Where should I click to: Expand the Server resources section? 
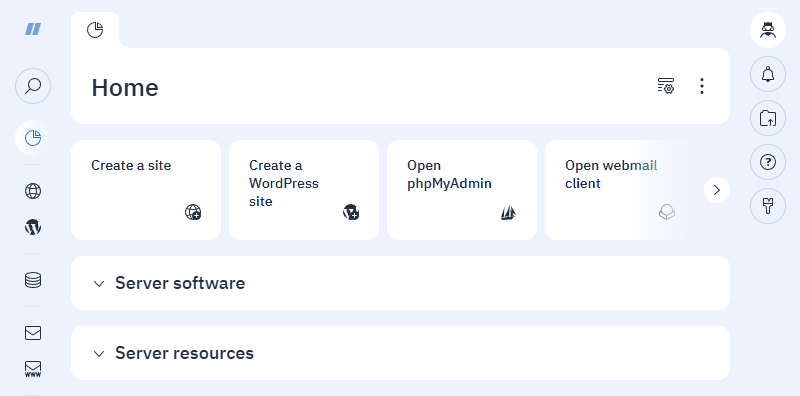(401, 353)
